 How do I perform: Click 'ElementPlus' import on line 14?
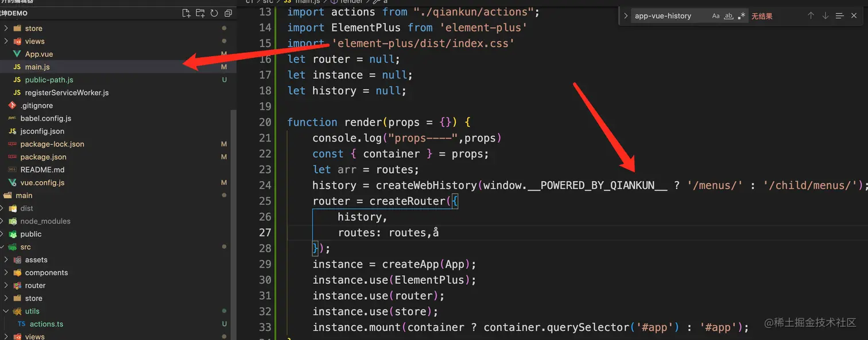pos(366,28)
